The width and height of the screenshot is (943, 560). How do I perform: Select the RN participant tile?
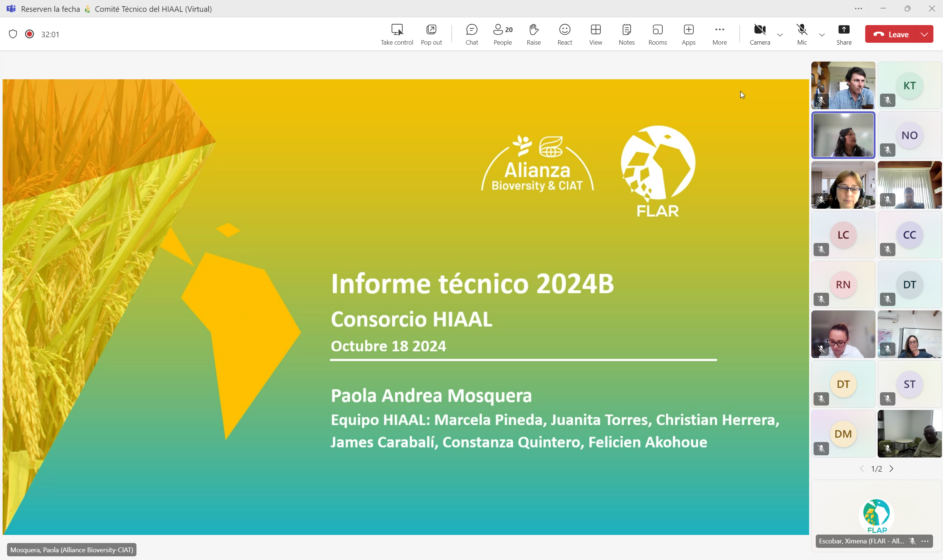[843, 285]
